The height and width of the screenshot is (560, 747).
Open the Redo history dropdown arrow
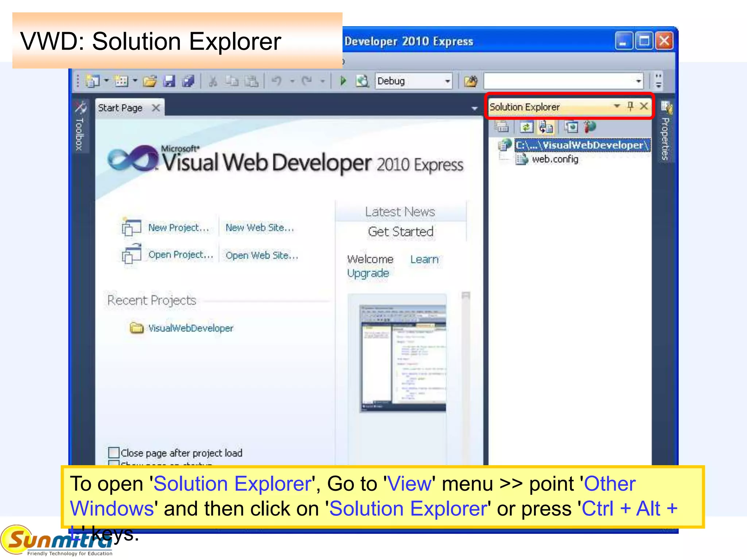click(322, 81)
